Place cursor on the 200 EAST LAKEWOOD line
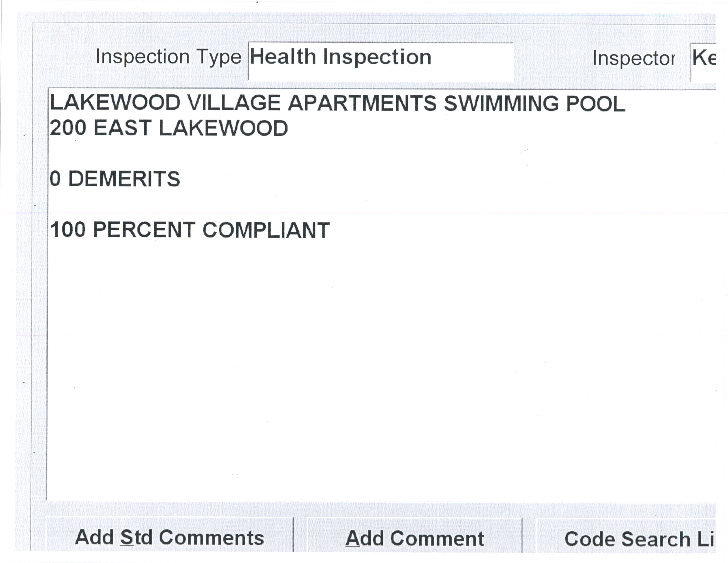The height and width of the screenshot is (563, 728). pos(169,128)
